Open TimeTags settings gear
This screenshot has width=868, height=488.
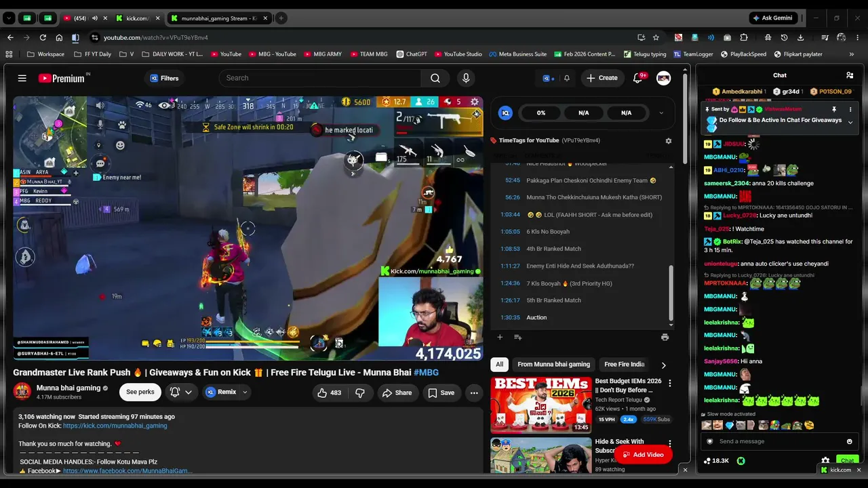tap(669, 140)
